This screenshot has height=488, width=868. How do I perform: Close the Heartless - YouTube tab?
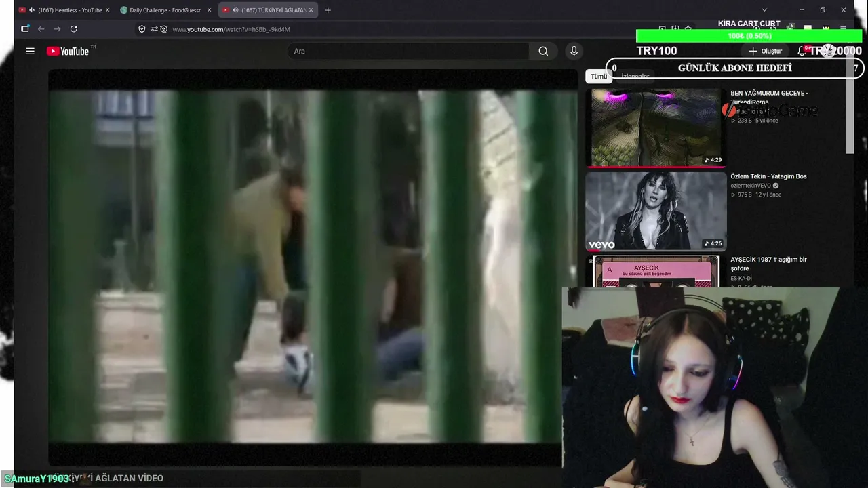107,10
